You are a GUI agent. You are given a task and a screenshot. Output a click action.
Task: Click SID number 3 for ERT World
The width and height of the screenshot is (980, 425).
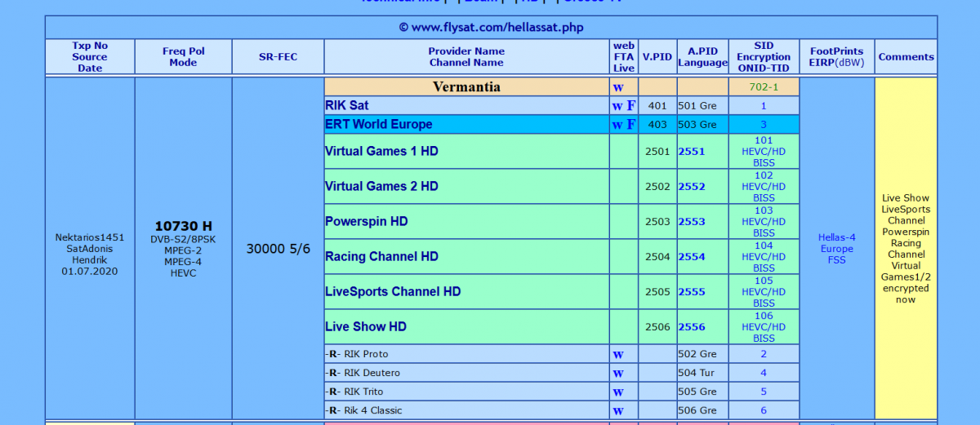click(764, 125)
